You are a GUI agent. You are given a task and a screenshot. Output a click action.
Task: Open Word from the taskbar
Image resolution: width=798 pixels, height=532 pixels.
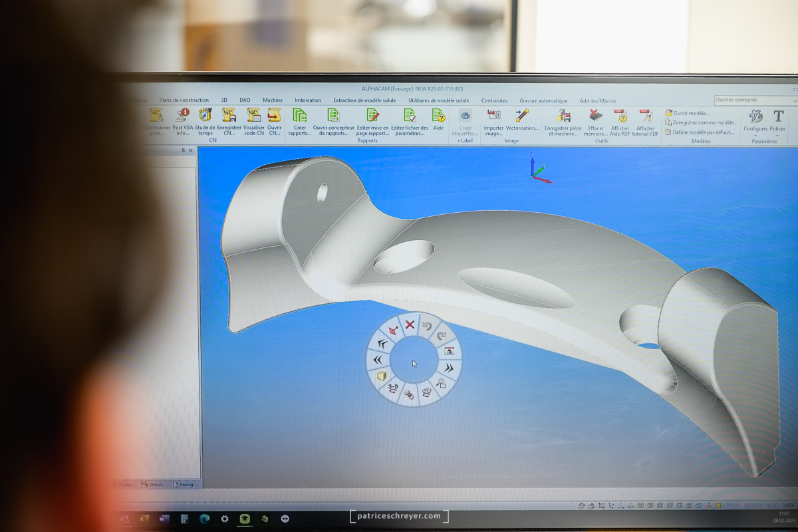tap(164, 518)
